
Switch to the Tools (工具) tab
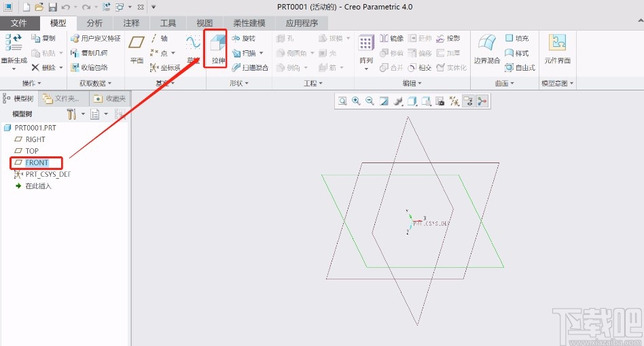[x=168, y=23]
